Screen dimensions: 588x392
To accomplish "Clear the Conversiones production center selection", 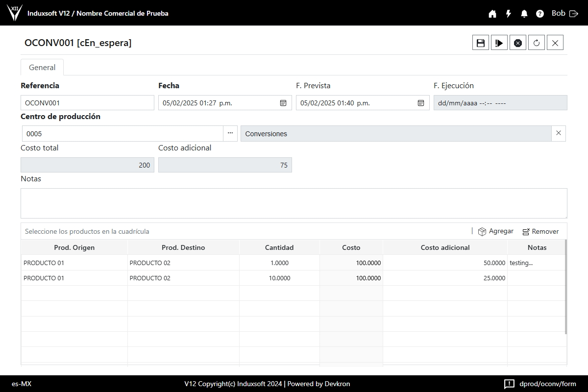I will 559,133.
